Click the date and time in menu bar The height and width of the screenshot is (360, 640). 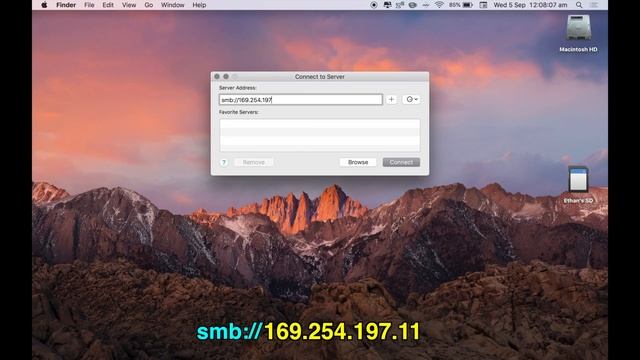coord(530,5)
